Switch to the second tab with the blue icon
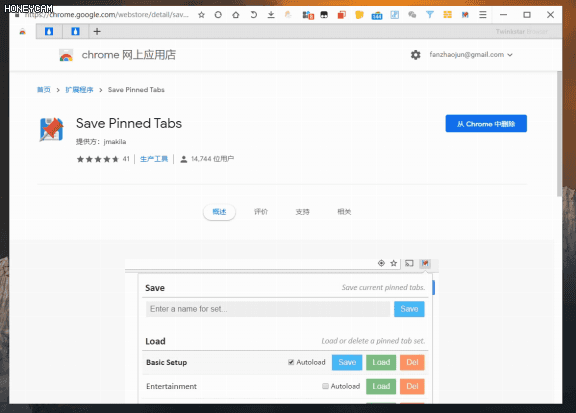The height and width of the screenshot is (413, 576). coord(49,32)
